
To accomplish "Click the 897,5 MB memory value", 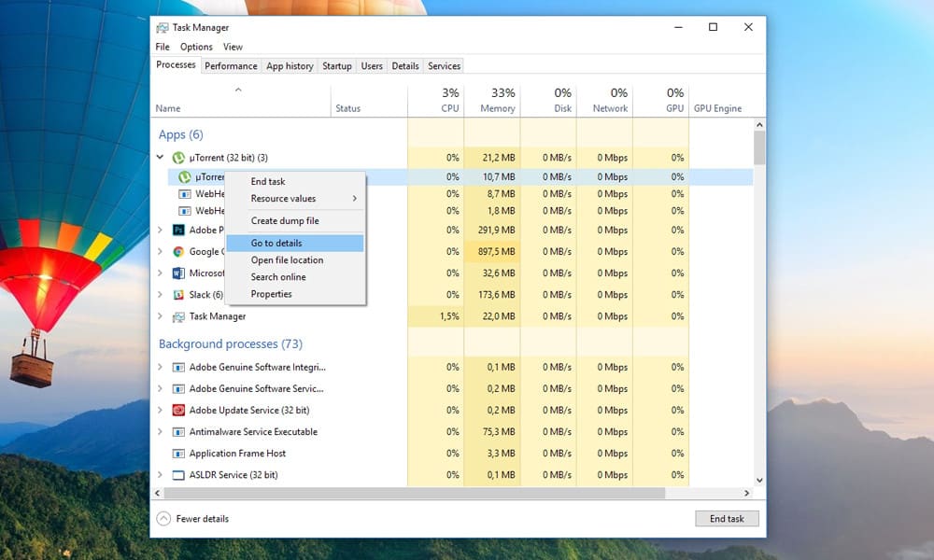I will [496, 252].
